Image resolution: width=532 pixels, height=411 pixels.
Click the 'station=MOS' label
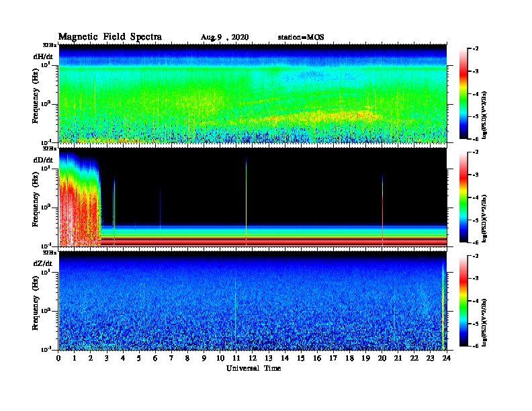pyautogui.click(x=301, y=37)
